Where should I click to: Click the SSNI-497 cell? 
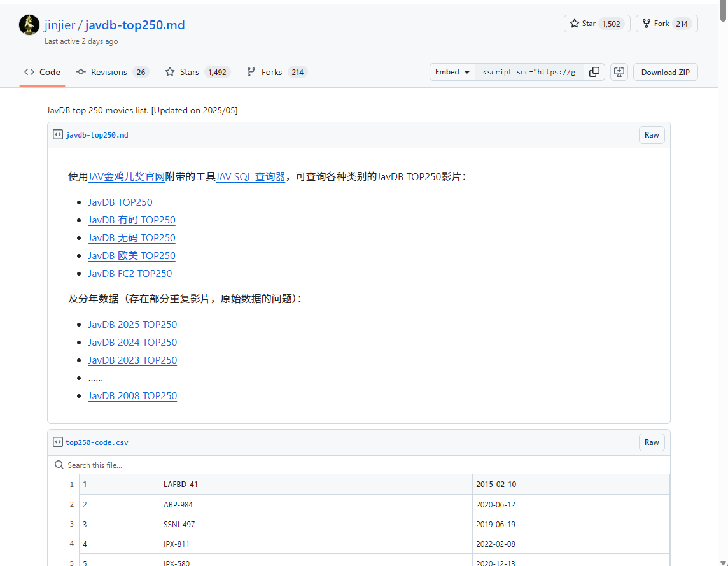(316, 524)
